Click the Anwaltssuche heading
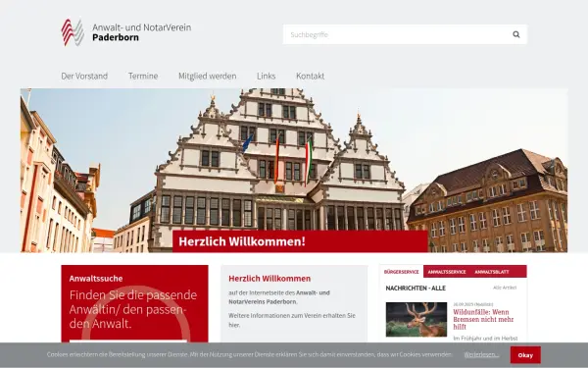The image size is (588, 368). coord(96,279)
